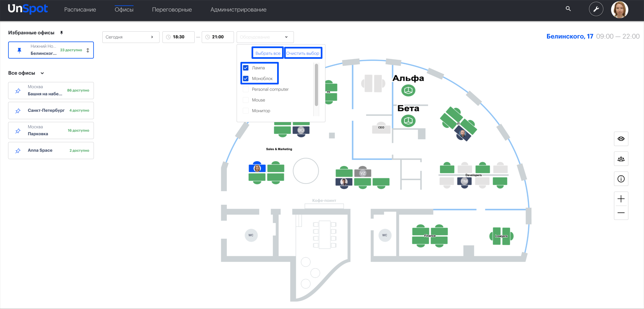This screenshot has width=644, height=309.
Task: Pin the Anna Space office
Action: point(18,151)
